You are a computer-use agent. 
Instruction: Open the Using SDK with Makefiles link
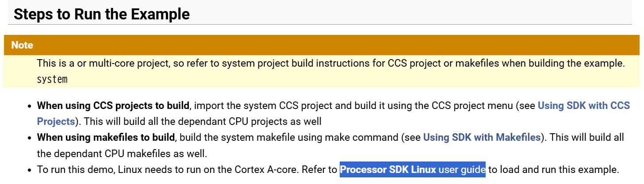point(482,137)
